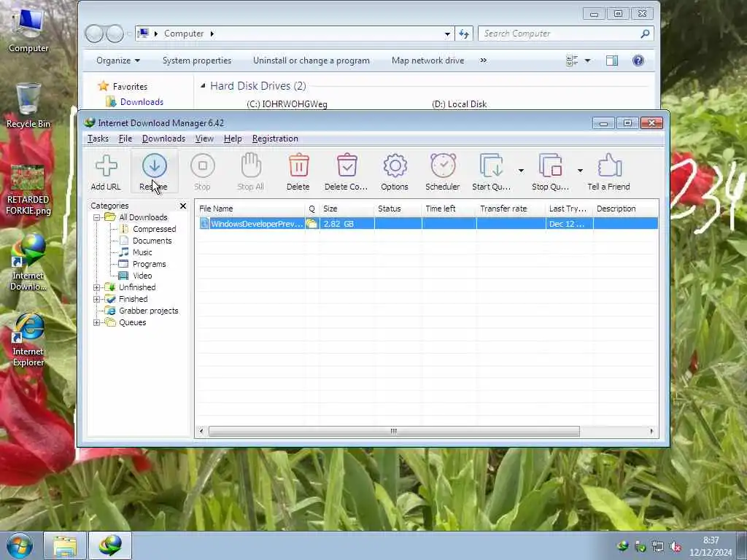Open the Tasks menu
The height and width of the screenshot is (560, 747).
point(98,139)
